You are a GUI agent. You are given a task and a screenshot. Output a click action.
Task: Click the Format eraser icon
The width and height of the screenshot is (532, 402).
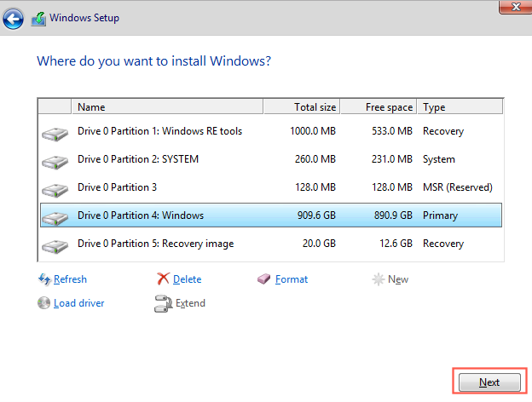coord(264,279)
